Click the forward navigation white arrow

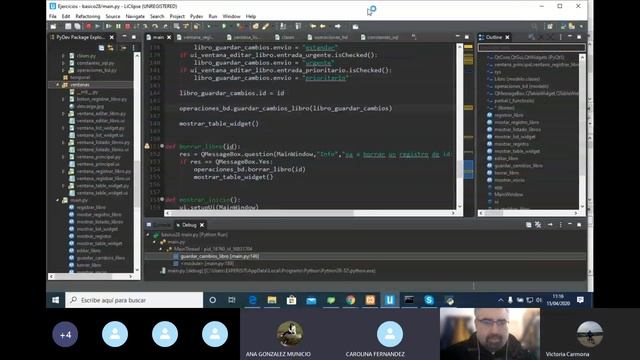tap(338, 27)
